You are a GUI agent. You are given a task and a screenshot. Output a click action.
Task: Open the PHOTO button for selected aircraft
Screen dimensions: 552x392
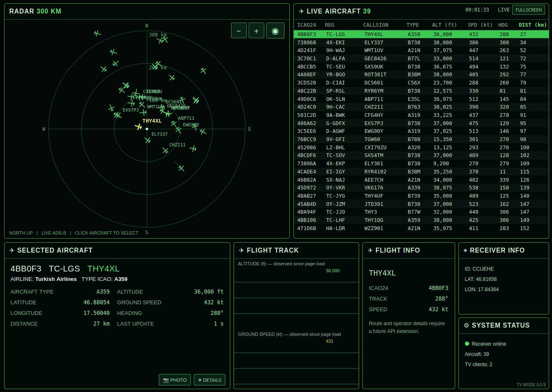tap(175, 380)
